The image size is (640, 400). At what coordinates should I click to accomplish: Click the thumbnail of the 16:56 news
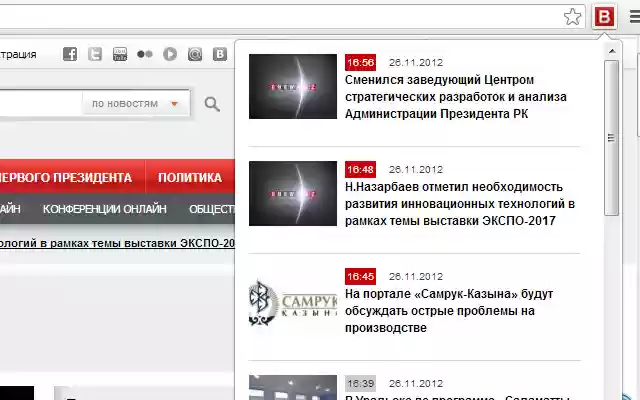click(293, 87)
